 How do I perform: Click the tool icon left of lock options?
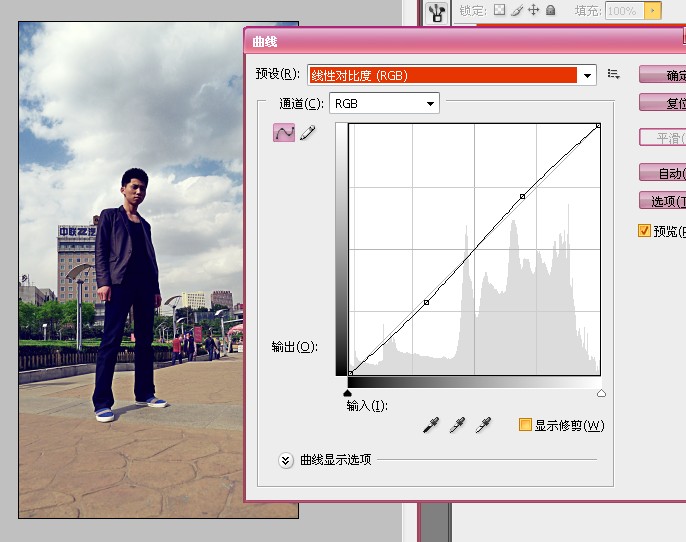pyautogui.click(x=436, y=12)
